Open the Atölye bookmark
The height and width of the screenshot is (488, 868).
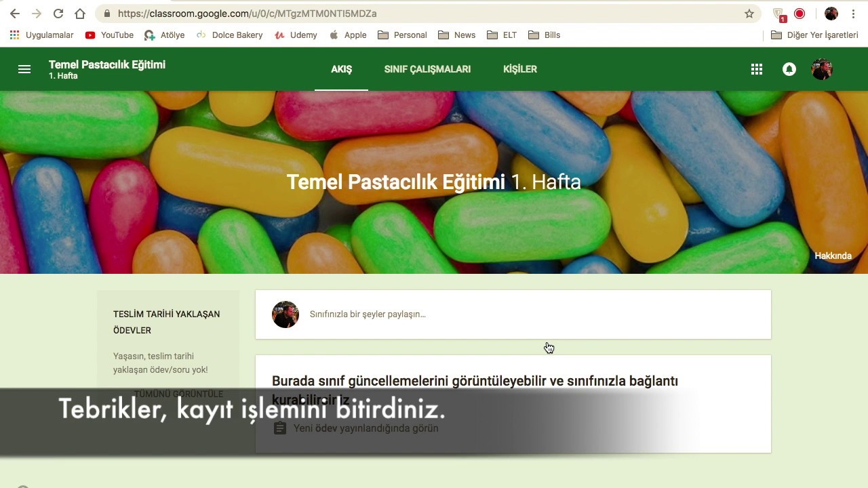pyautogui.click(x=164, y=35)
